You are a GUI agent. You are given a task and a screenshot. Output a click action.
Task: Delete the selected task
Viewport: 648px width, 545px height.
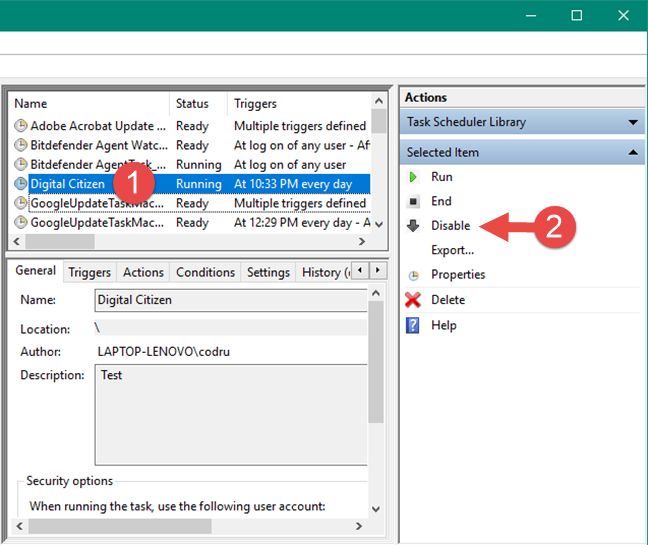tap(448, 300)
